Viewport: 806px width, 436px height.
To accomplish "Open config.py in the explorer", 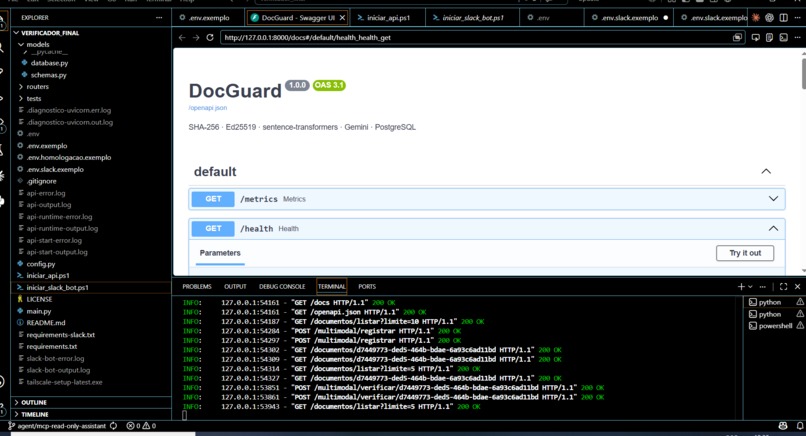I will pos(41,264).
